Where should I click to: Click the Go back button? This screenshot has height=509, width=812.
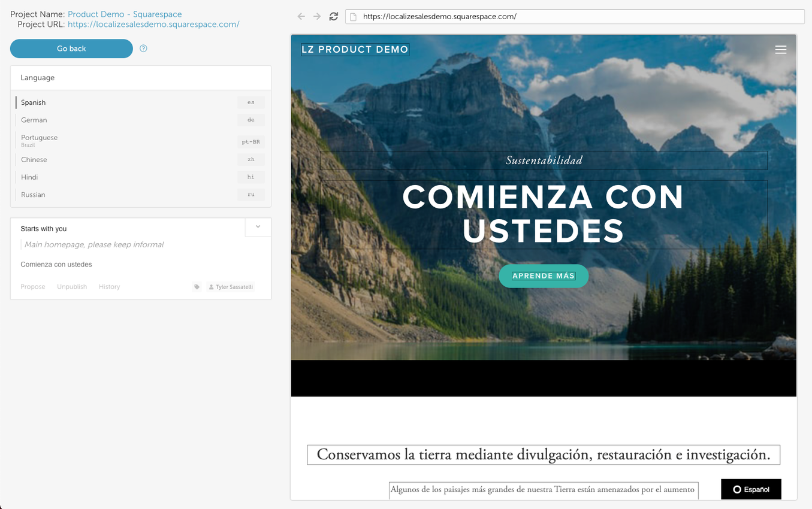coord(71,49)
